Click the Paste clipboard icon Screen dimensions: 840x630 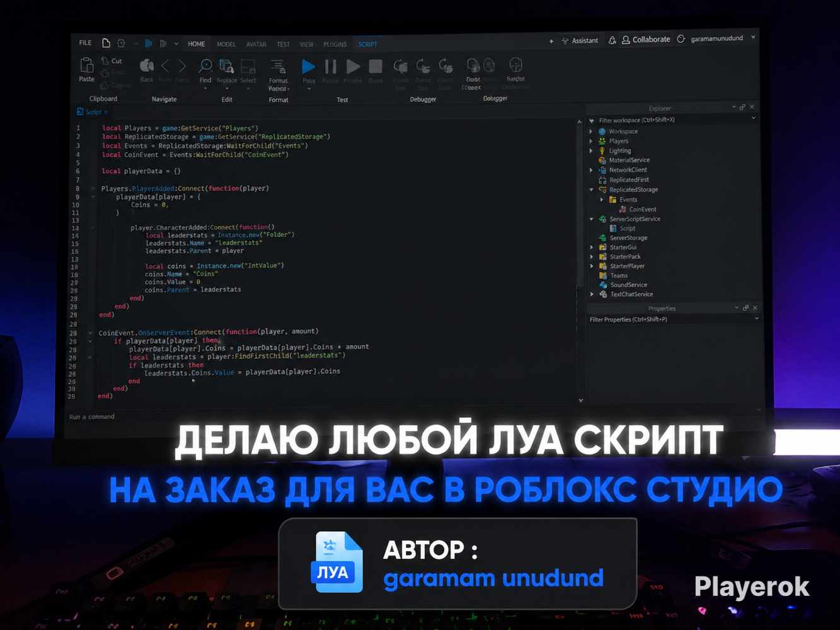86,65
